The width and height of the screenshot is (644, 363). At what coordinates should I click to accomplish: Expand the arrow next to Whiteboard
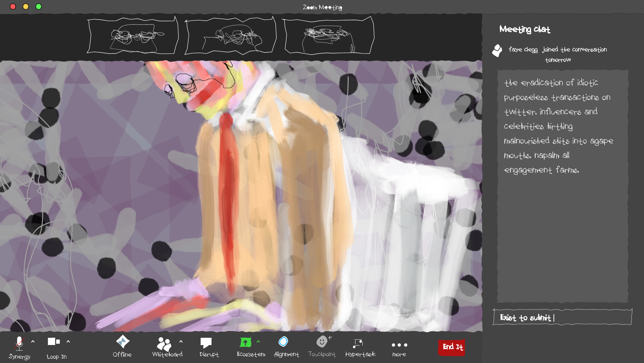(x=181, y=342)
